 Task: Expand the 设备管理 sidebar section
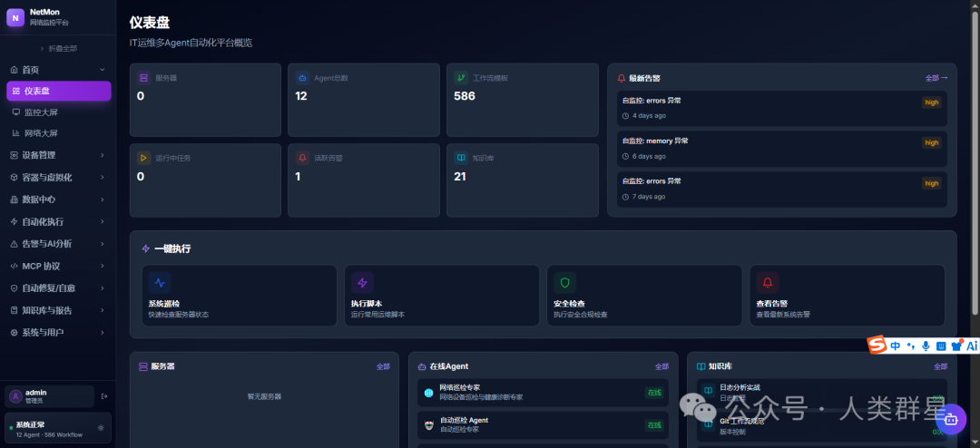tap(58, 155)
